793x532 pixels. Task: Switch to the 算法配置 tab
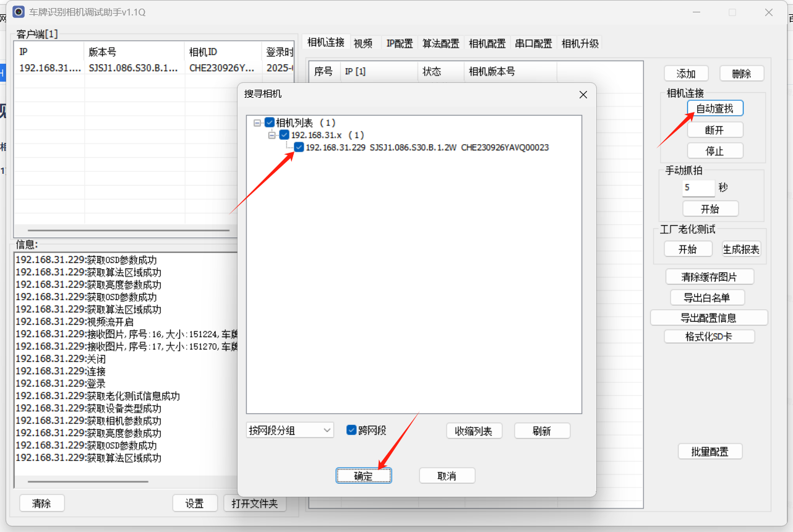click(x=441, y=43)
